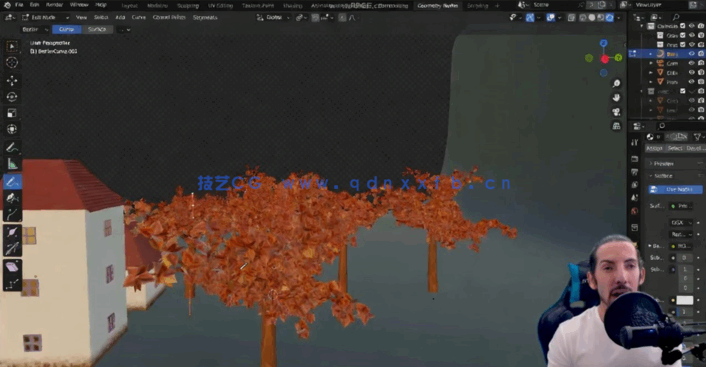Screen dimensions: 706x367
Task: Switch perspective/orthographic grid icon
Action: [616, 126]
